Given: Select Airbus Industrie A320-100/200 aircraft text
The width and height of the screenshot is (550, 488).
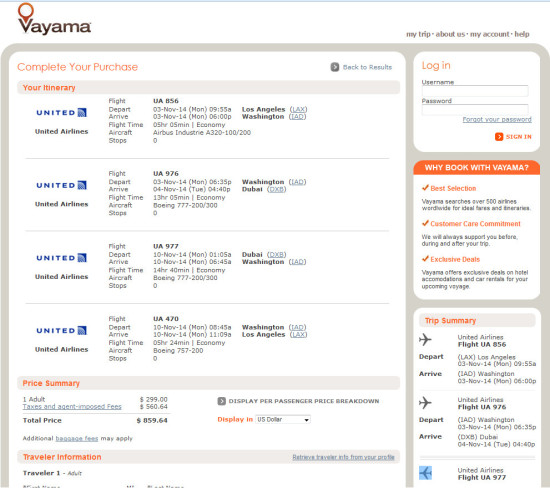Looking at the screenshot, I should [202, 133].
